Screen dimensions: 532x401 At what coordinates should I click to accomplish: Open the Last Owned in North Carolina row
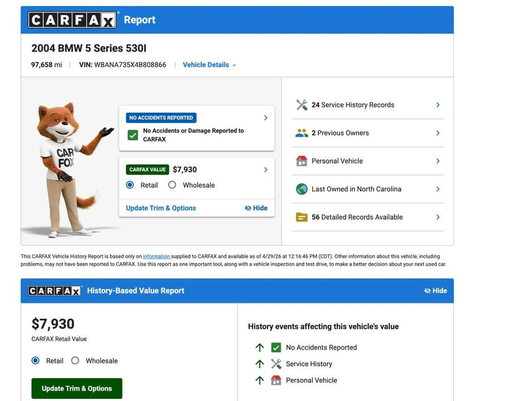pyautogui.click(x=368, y=189)
